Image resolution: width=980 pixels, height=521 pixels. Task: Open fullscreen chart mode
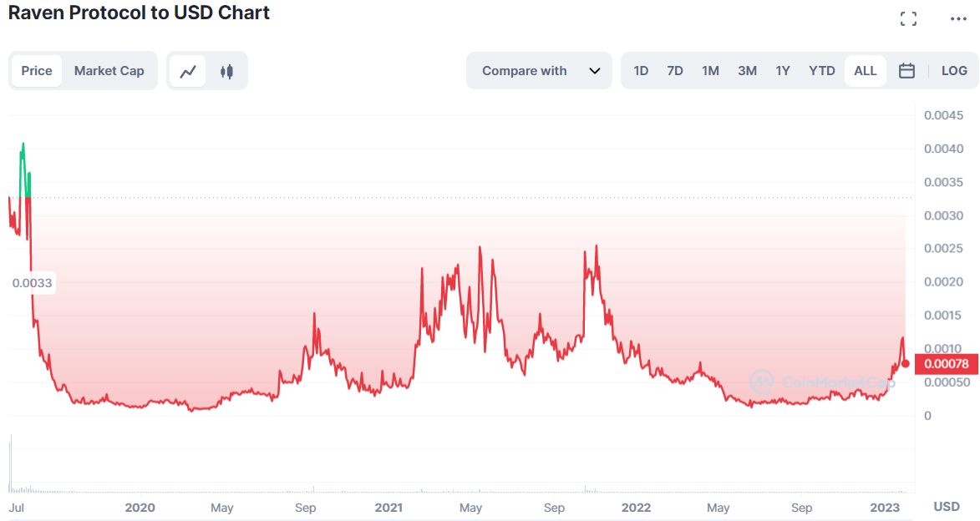coord(908,19)
